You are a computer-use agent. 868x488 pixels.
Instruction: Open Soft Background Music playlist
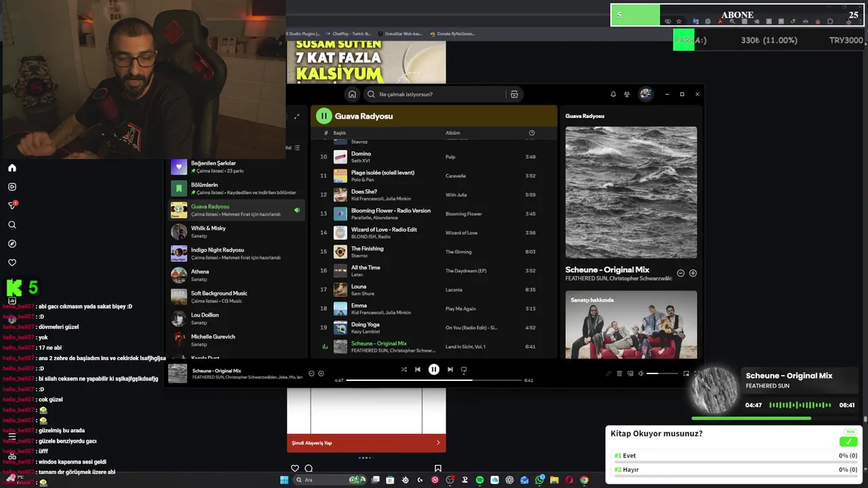click(236, 297)
